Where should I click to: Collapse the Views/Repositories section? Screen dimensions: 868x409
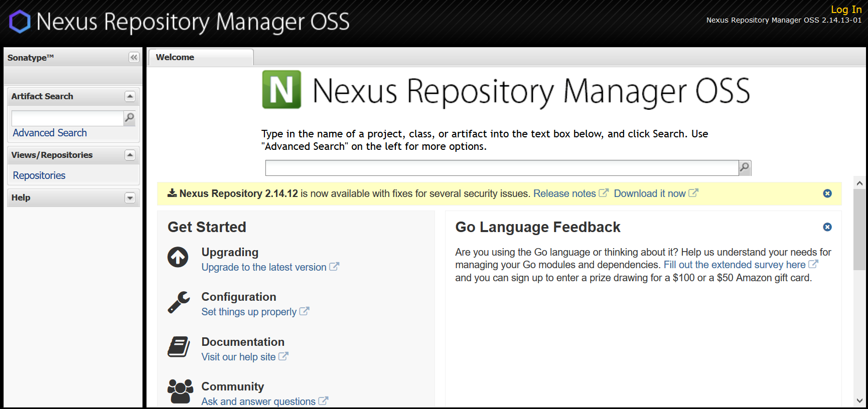pos(130,155)
